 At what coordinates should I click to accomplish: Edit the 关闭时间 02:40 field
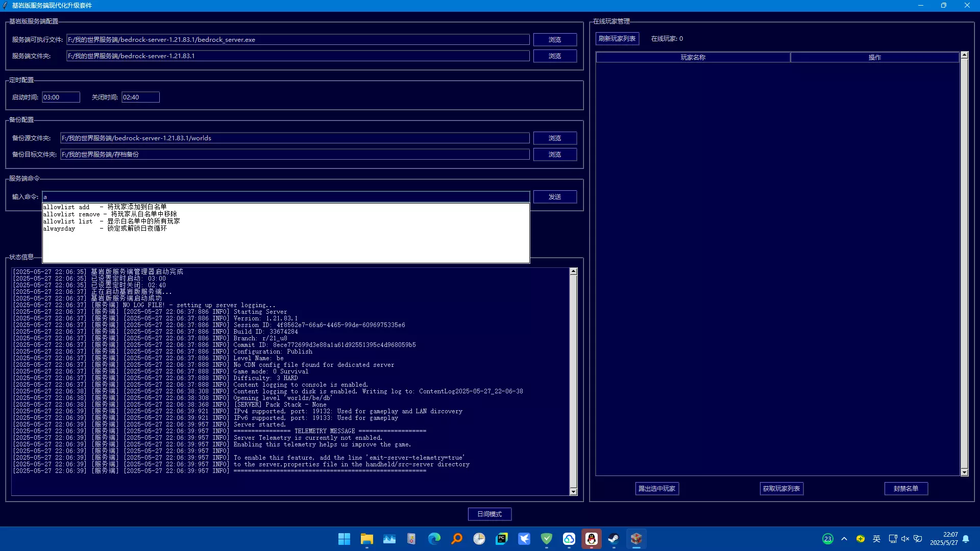(140, 97)
